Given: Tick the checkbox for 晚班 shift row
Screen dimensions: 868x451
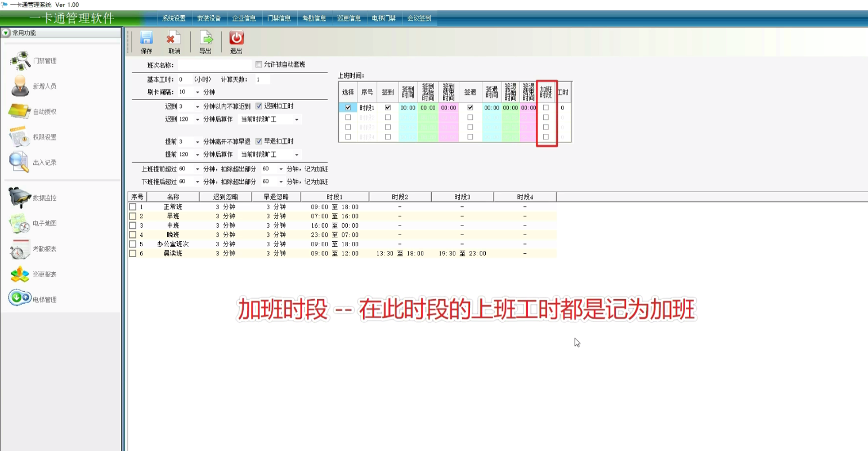Looking at the screenshot, I should click(x=133, y=234).
